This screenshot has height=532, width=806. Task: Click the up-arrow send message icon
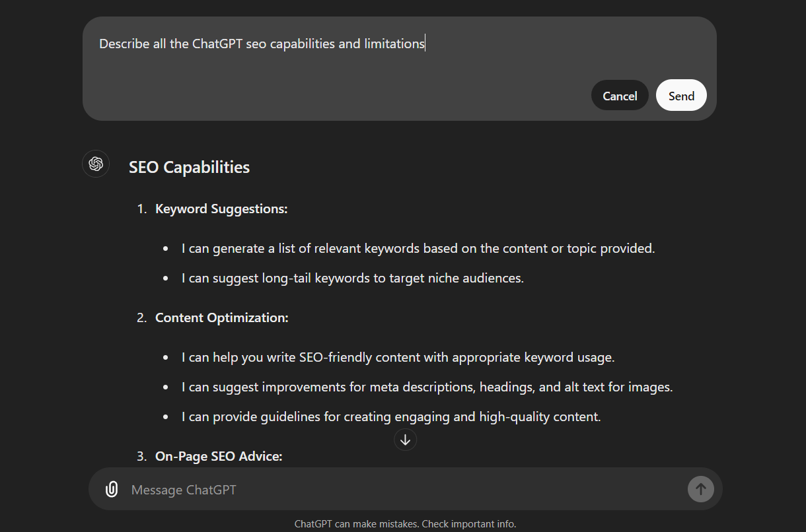[701, 489]
